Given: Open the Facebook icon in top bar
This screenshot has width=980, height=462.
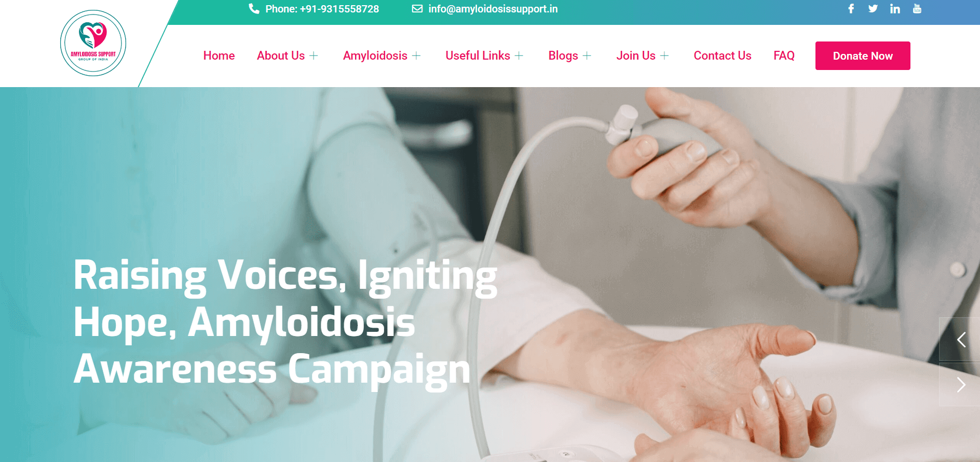Looking at the screenshot, I should pyautogui.click(x=851, y=9).
